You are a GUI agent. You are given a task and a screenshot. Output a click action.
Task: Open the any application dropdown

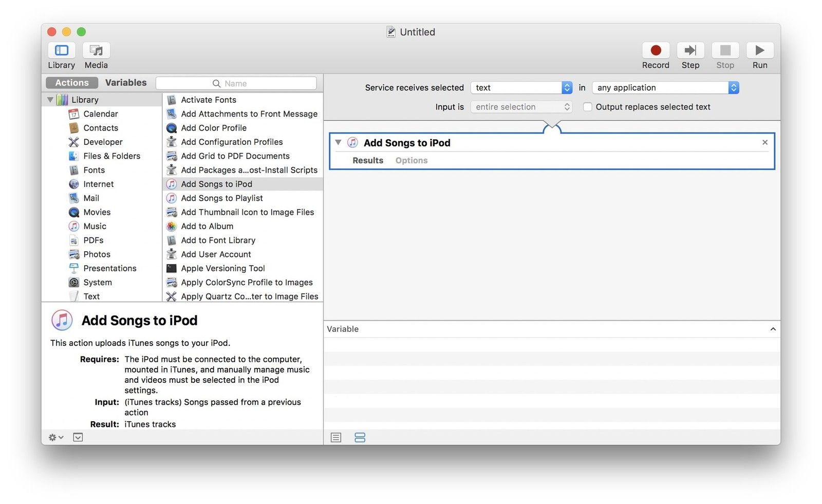pyautogui.click(x=665, y=88)
